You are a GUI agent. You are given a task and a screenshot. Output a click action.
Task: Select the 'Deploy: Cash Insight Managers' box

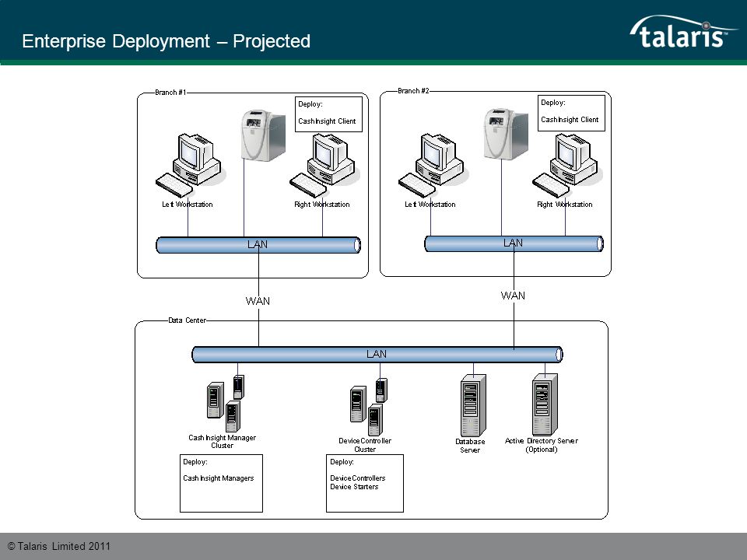221,483
